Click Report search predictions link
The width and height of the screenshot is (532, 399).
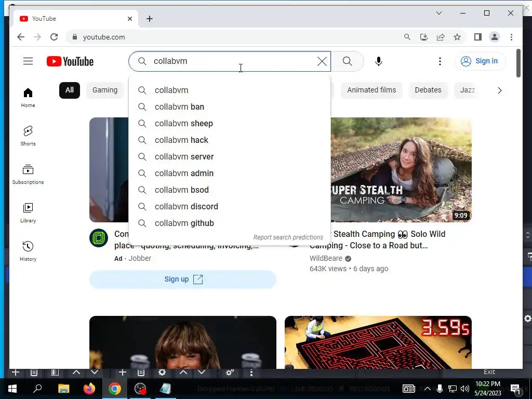tap(288, 237)
